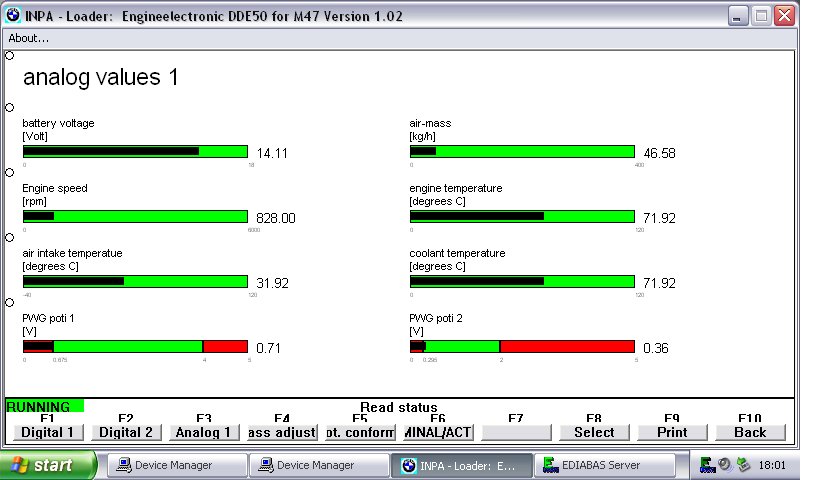Click the Read status label
This screenshot has height=480, width=819.
click(x=399, y=407)
